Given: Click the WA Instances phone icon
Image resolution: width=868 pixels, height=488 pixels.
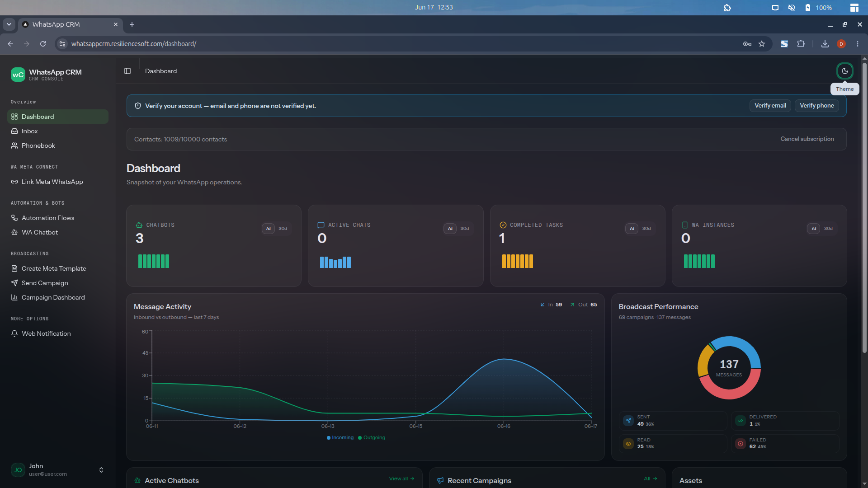Looking at the screenshot, I should [685, 225].
